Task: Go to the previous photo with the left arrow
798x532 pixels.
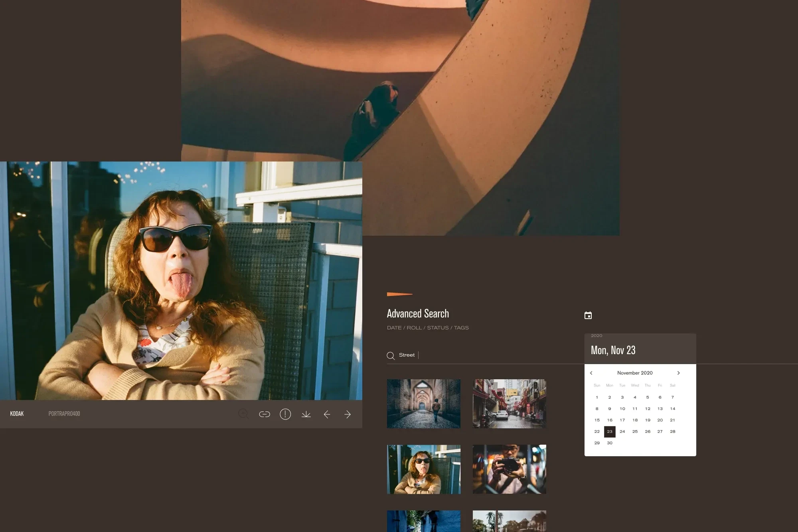Action: pyautogui.click(x=327, y=414)
